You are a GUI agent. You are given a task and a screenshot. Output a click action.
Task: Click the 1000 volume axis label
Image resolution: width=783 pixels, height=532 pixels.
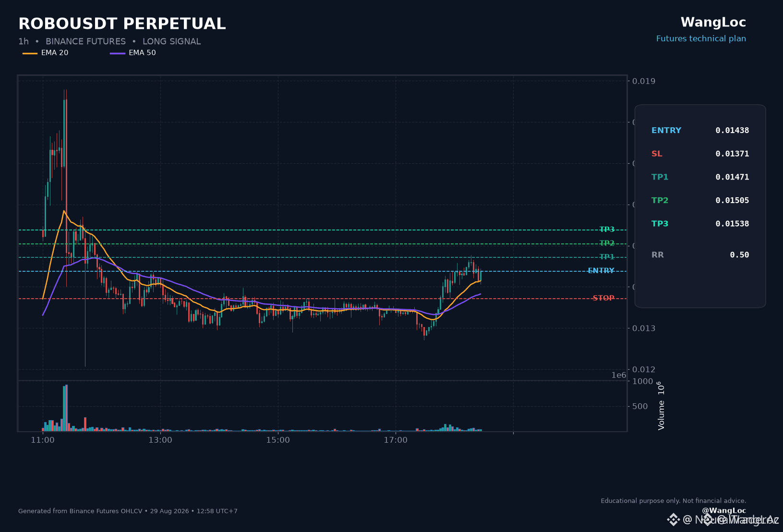point(643,381)
